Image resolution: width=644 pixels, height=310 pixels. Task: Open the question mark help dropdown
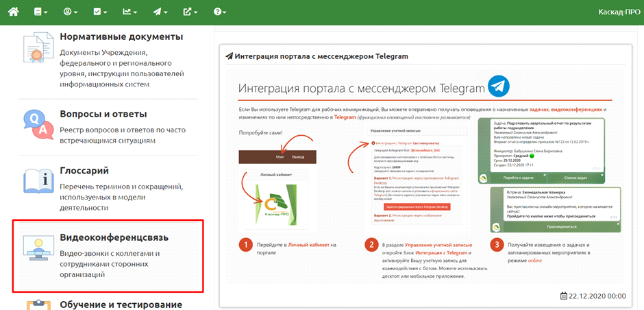coord(220,12)
